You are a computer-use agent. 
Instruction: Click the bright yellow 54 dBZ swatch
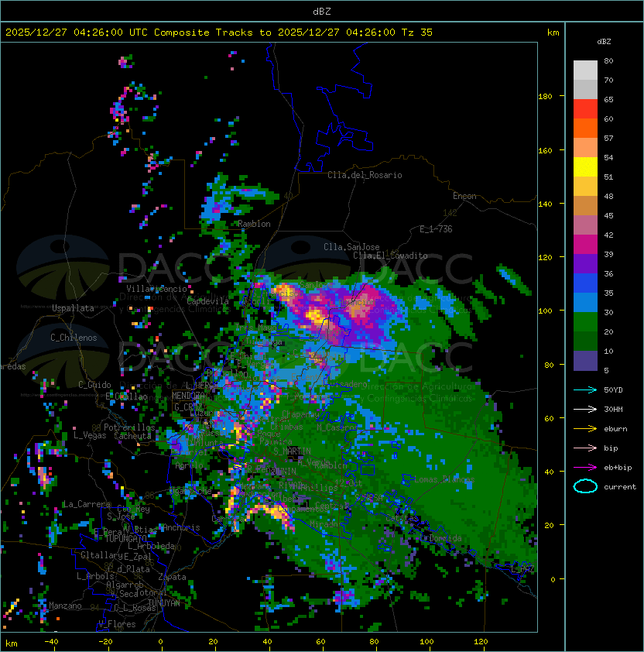[x=585, y=167]
